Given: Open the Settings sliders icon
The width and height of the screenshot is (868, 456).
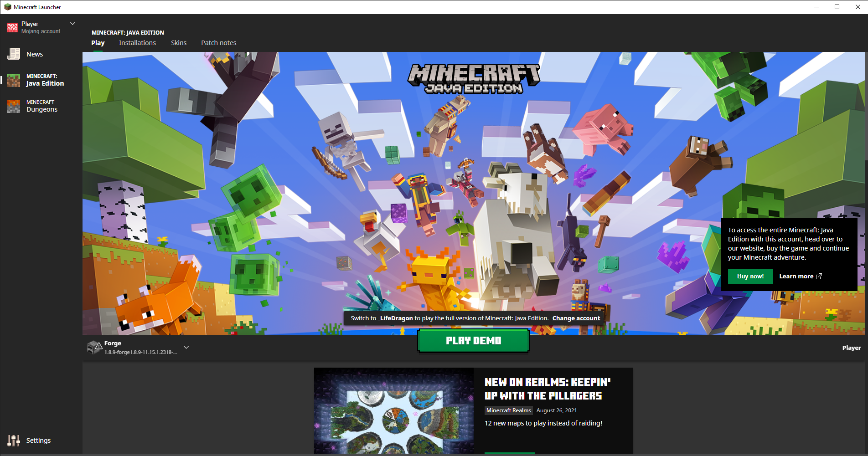Looking at the screenshot, I should coord(14,441).
